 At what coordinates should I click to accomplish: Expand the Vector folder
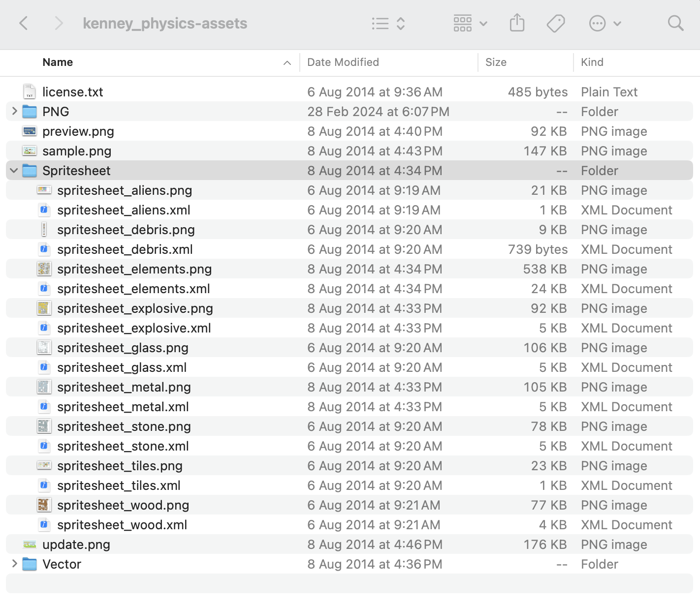[x=14, y=564]
